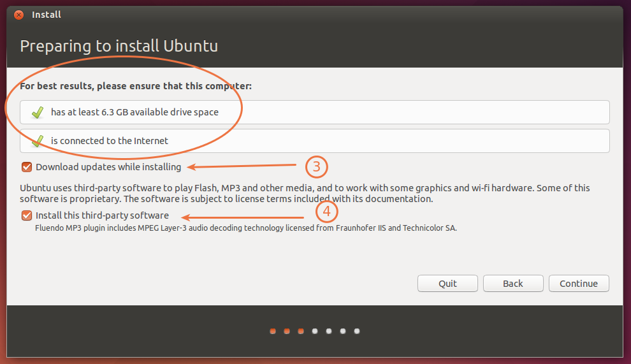Toggle Download updates while installing checkbox

tap(27, 166)
